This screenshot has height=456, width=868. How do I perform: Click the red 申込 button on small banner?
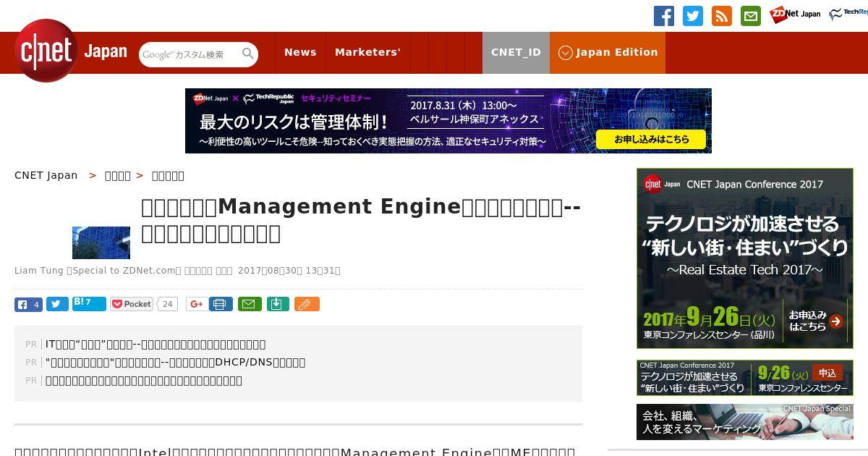tap(827, 373)
